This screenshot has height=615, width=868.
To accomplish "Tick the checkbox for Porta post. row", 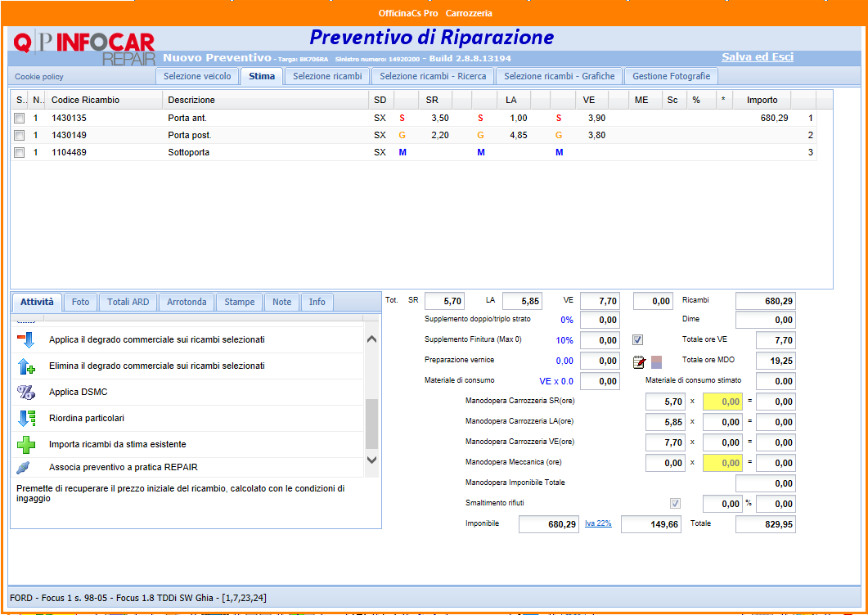I will (x=20, y=135).
